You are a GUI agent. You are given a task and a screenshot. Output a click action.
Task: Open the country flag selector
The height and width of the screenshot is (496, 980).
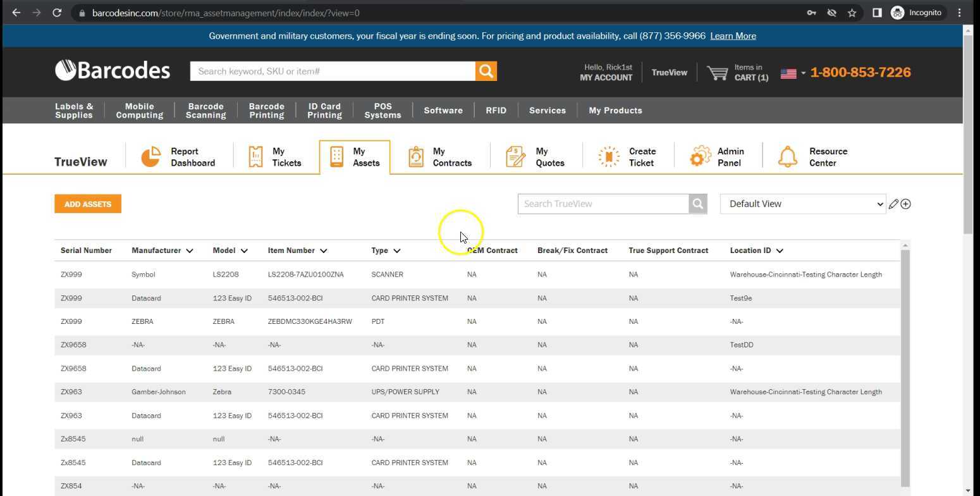coord(792,73)
